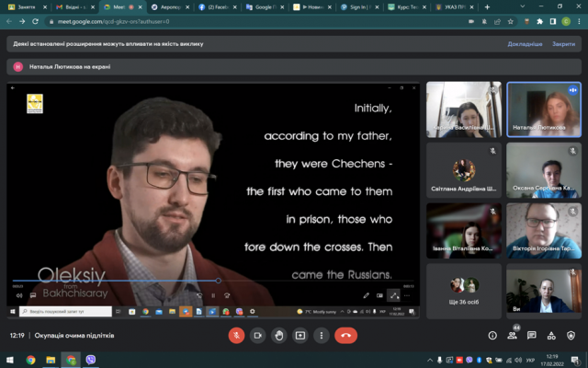
Task: Open Viber from Windows taskbar
Action: click(90, 360)
